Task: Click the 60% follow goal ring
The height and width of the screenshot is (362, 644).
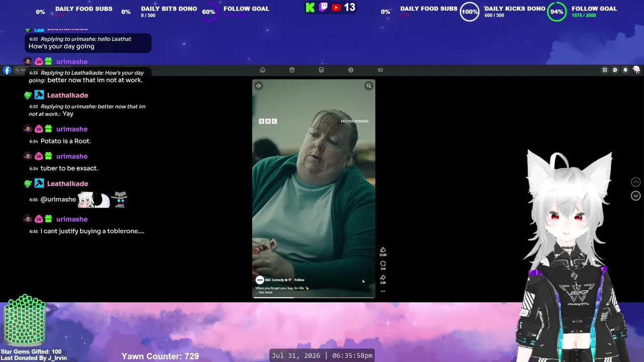Action: click(x=209, y=12)
